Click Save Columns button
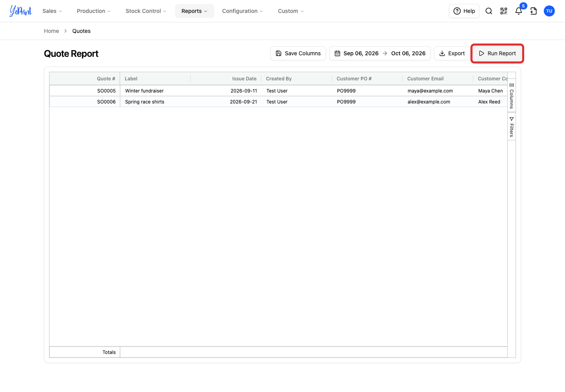 point(298,53)
